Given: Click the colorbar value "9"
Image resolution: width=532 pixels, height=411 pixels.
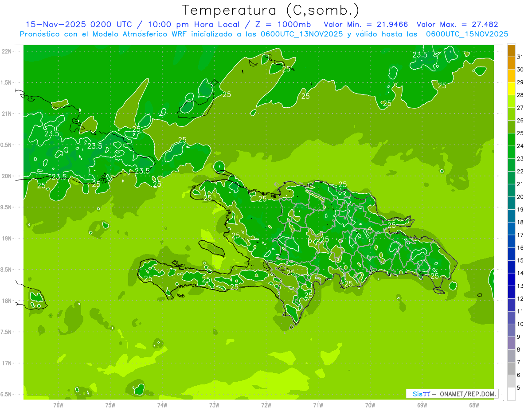Looking at the screenshot, I should point(519,337).
